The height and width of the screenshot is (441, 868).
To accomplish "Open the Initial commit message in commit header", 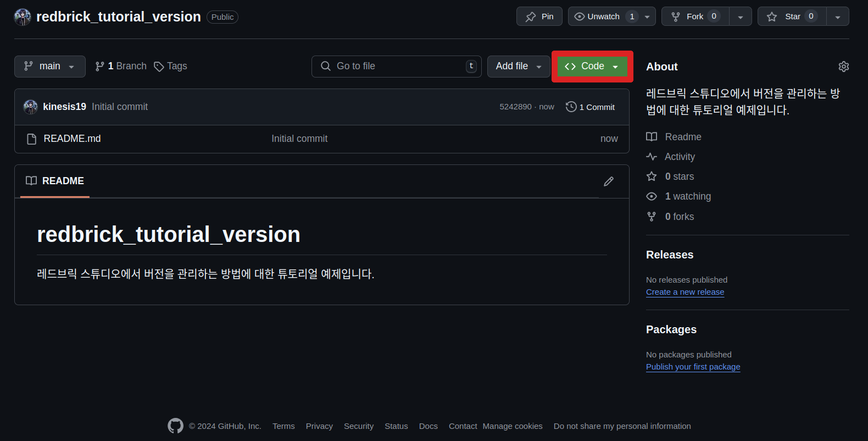I will pos(120,107).
